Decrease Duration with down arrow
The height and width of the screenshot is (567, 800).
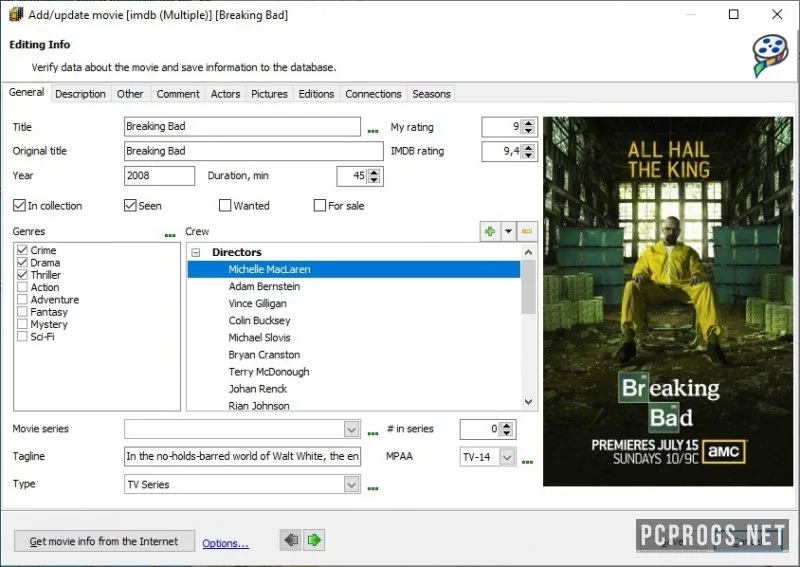point(374,180)
